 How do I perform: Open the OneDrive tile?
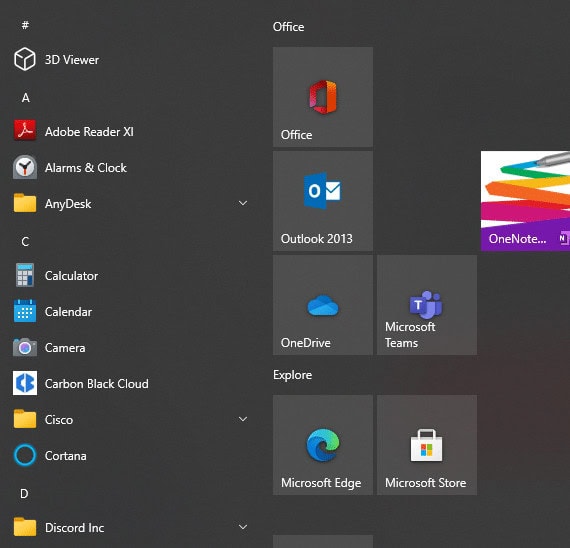323,305
